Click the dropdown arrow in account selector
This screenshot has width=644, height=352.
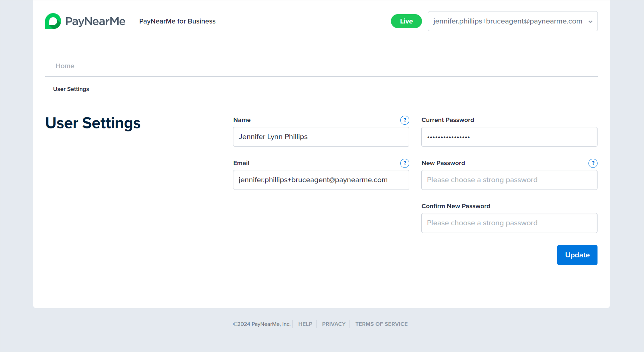tap(590, 22)
